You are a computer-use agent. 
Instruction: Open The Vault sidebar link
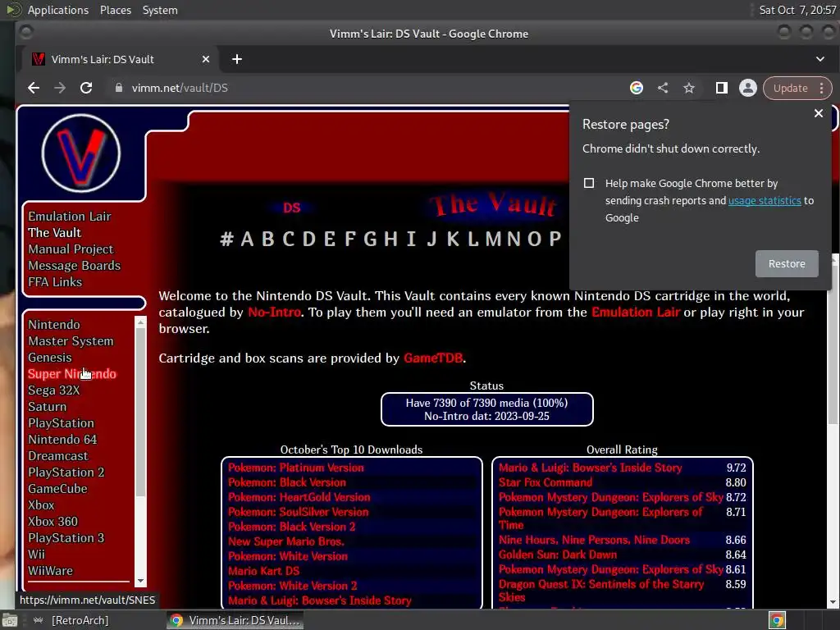pyautogui.click(x=55, y=232)
